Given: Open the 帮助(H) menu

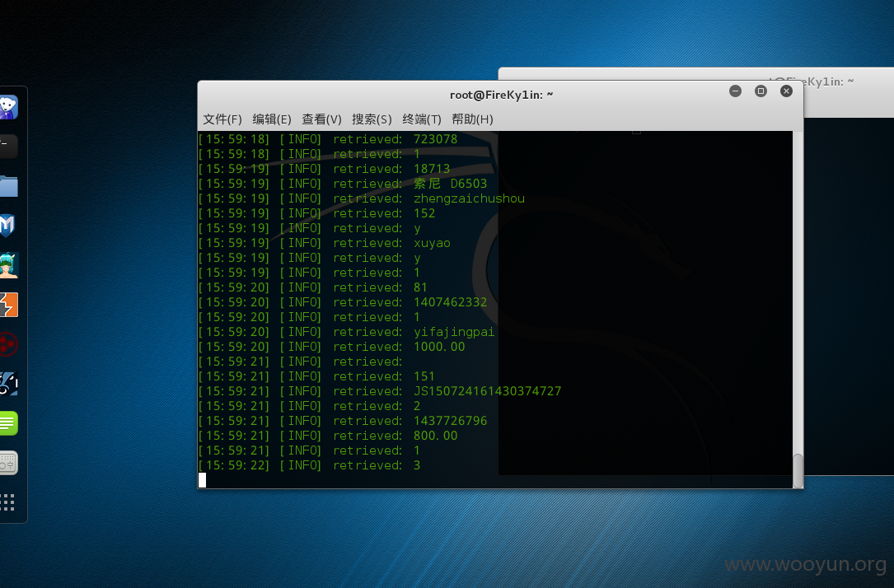Looking at the screenshot, I should (x=472, y=119).
